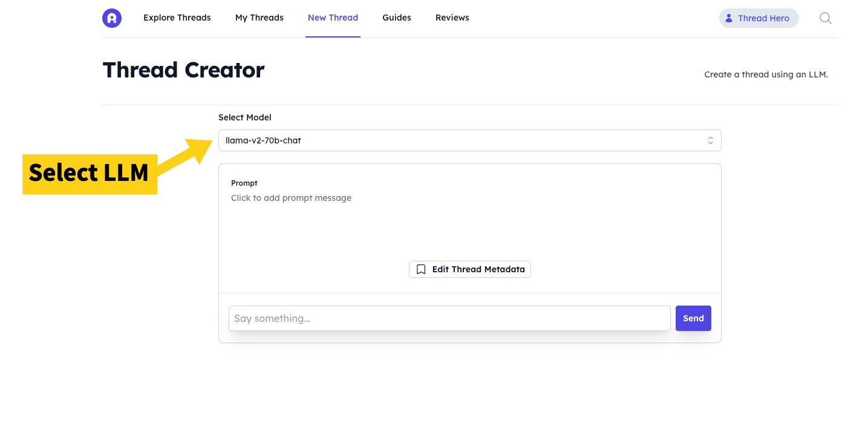The image size is (868, 432).
Task: Open the Thread Hero profile button
Action: pos(759,18)
